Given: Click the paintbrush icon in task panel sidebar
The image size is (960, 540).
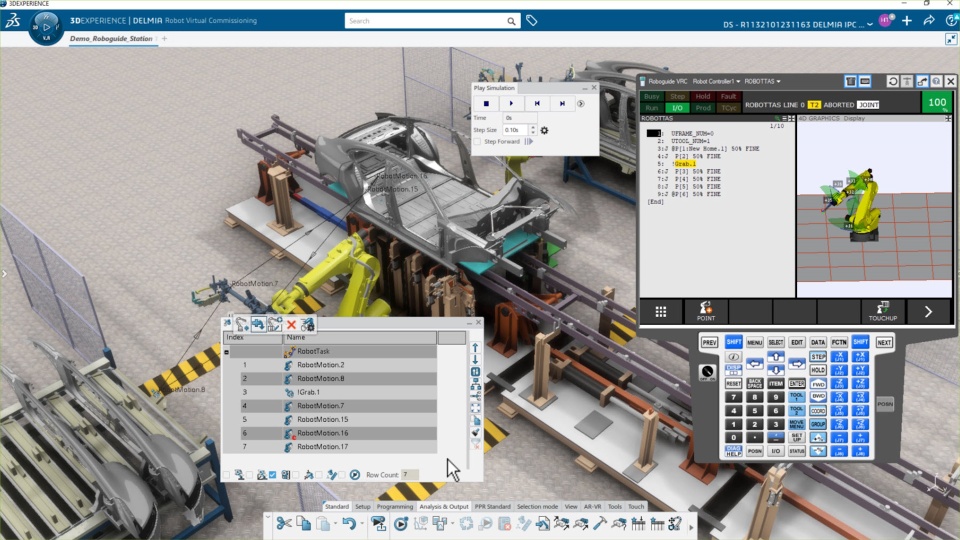Looking at the screenshot, I should tap(476, 432).
